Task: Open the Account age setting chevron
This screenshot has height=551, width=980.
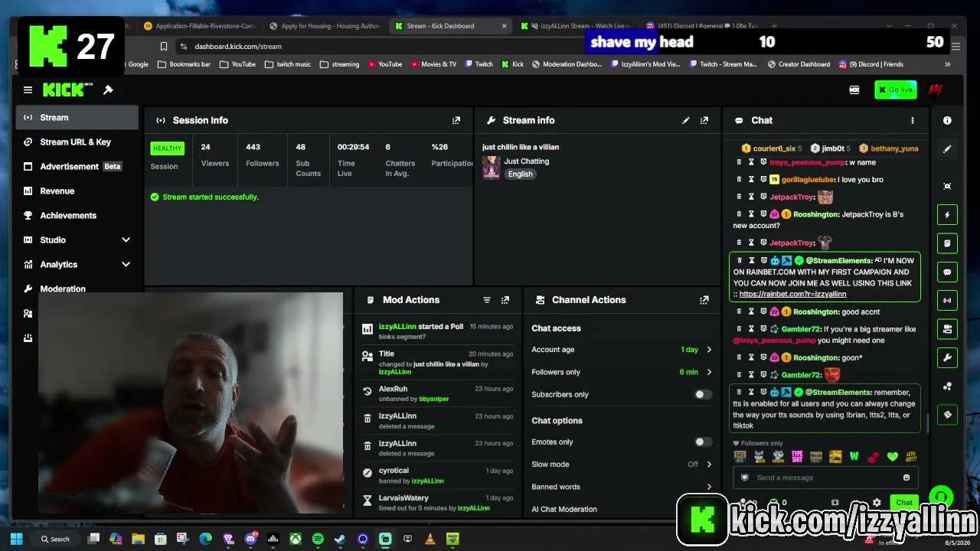Action: pos(709,350)
